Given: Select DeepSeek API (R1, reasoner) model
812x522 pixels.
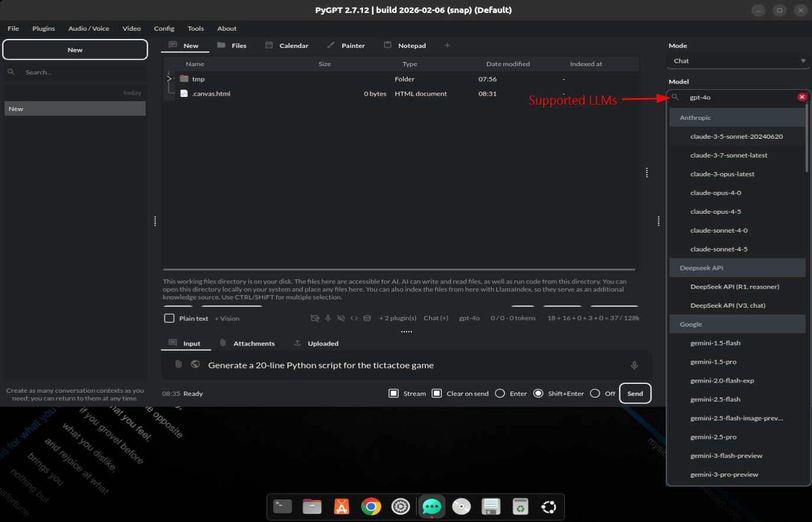Looking at the screenshot, I should point(737,286).
